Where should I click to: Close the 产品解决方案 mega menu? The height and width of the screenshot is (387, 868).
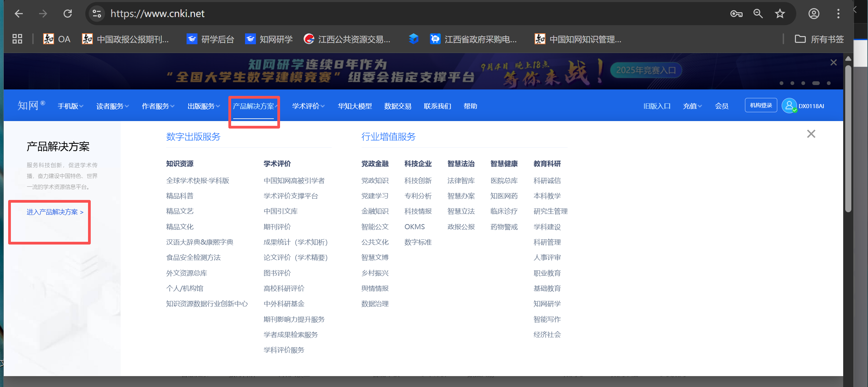[811, 134]
